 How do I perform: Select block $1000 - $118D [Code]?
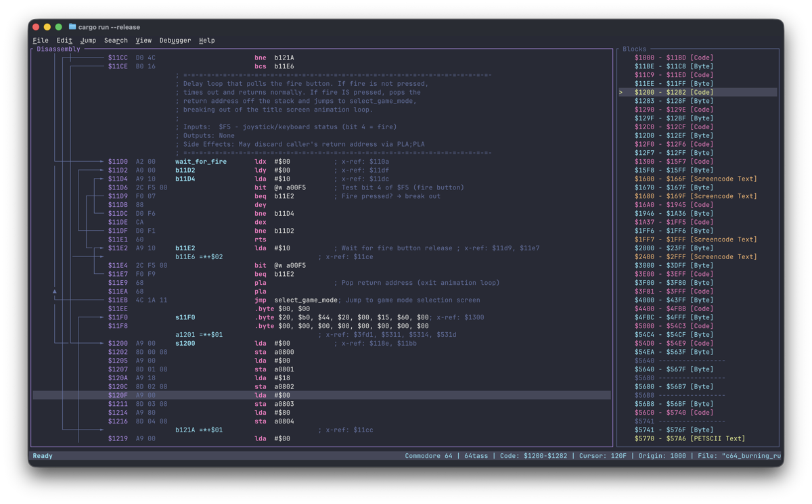(698, 58)
